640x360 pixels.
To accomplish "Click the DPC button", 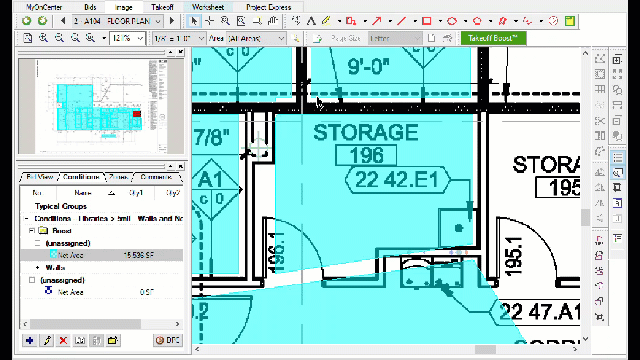I will click(168, 340).
